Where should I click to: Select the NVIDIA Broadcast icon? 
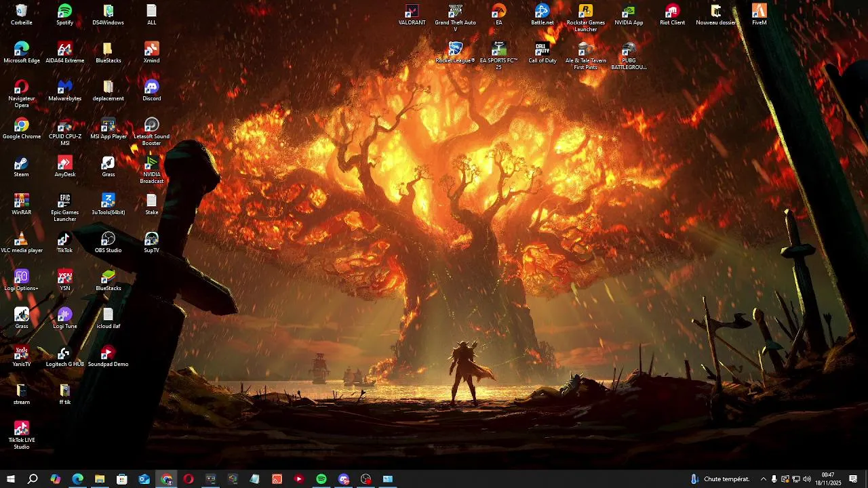152,170
